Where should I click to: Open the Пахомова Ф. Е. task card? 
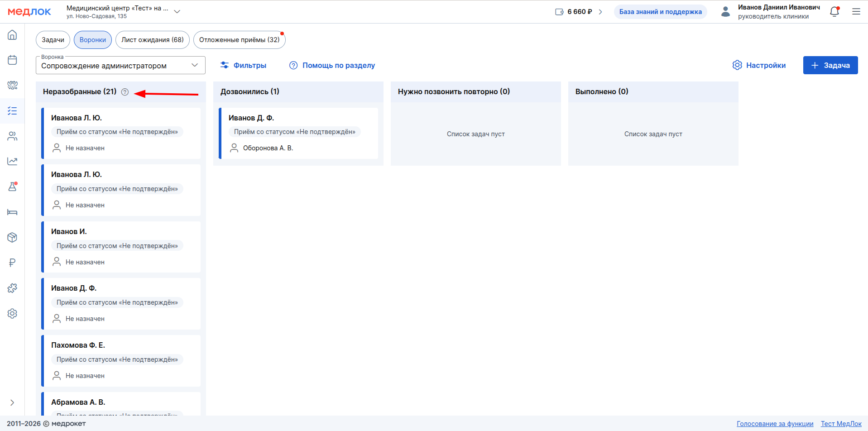tap(121, 360)
